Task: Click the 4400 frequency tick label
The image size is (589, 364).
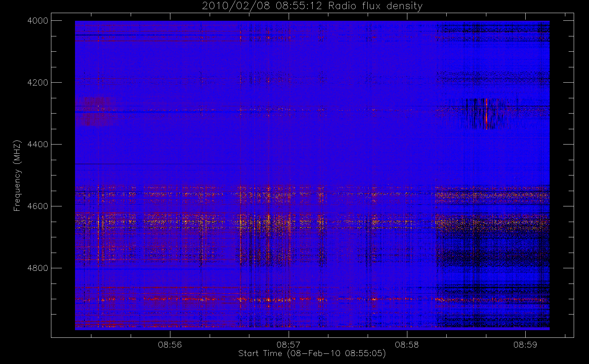Action: pos(38,145)
